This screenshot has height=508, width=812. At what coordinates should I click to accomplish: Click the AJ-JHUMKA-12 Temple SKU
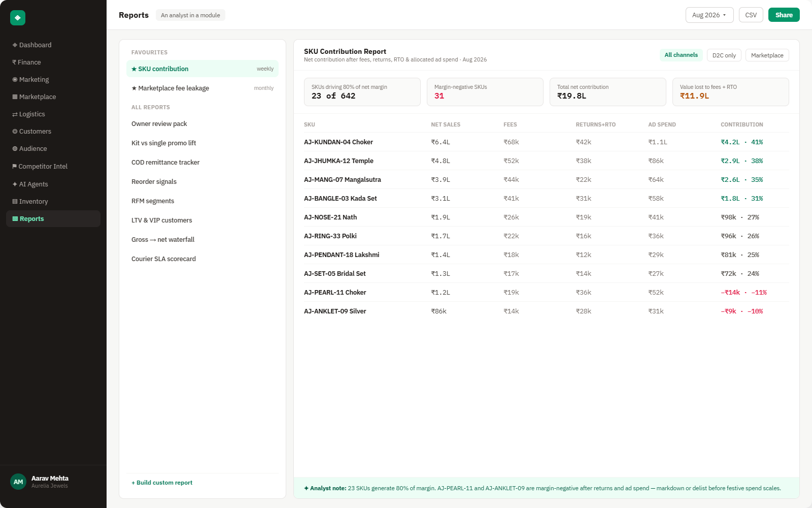click(x=339, y=161)
